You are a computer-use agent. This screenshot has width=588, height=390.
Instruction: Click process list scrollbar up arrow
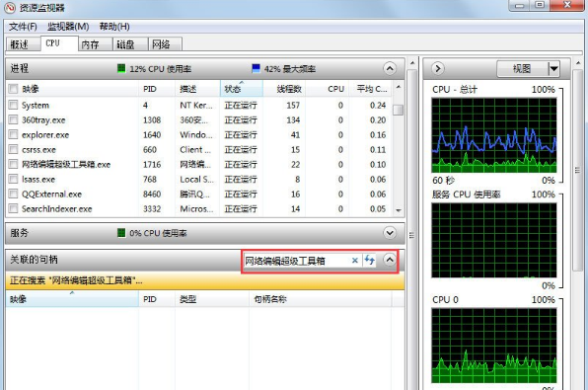pyautogui.click(x=399, y=87)
